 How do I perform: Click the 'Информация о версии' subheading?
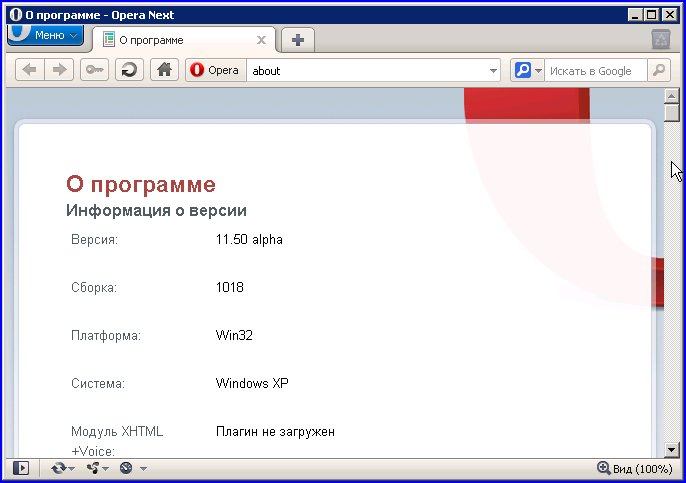tap(156, 210)
